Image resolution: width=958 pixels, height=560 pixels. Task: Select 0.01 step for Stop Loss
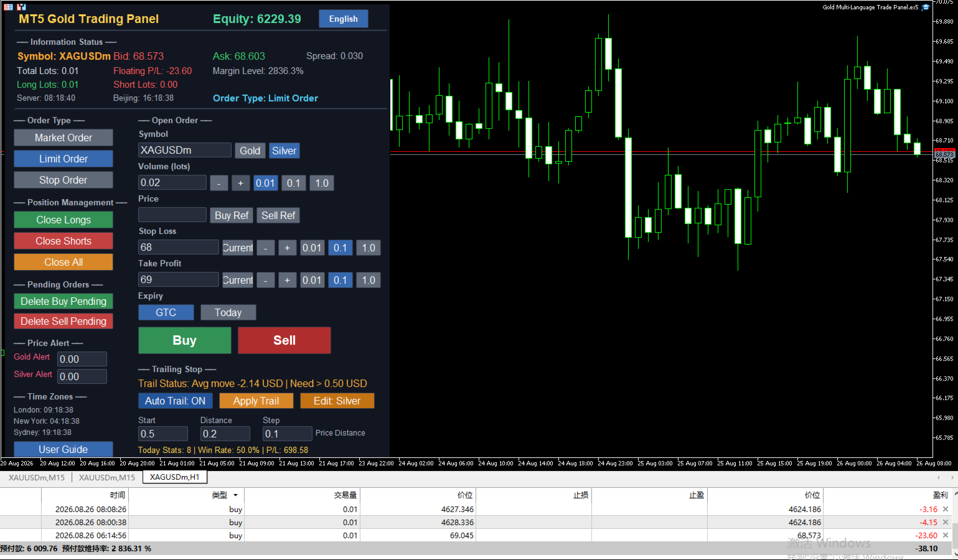[312, 248]
